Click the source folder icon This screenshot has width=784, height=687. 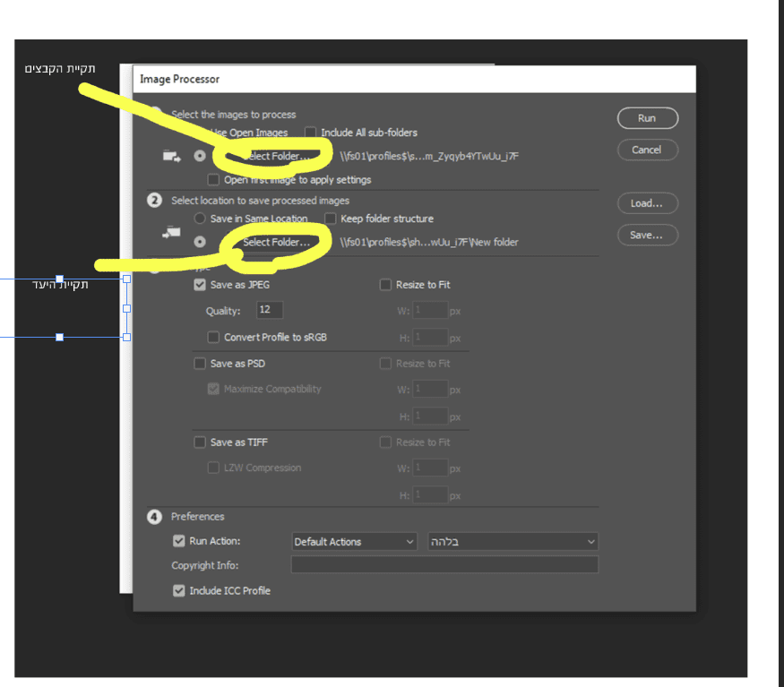171,157
